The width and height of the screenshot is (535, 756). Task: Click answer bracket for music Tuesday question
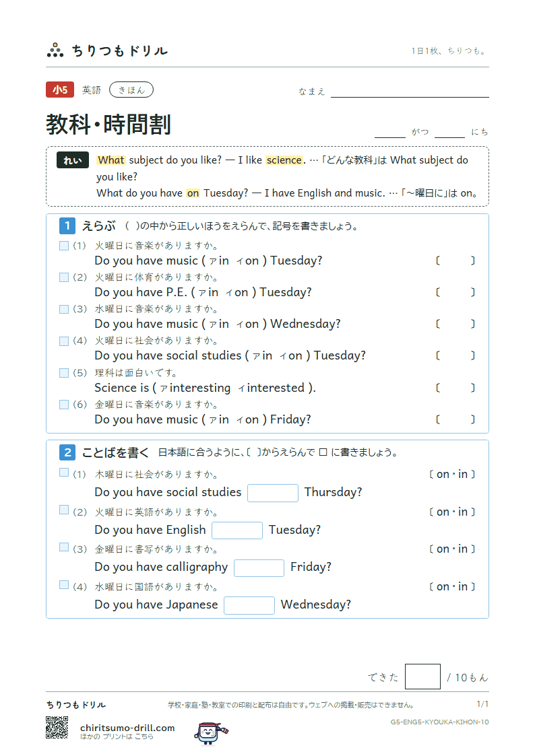click(x=455, y=261)
